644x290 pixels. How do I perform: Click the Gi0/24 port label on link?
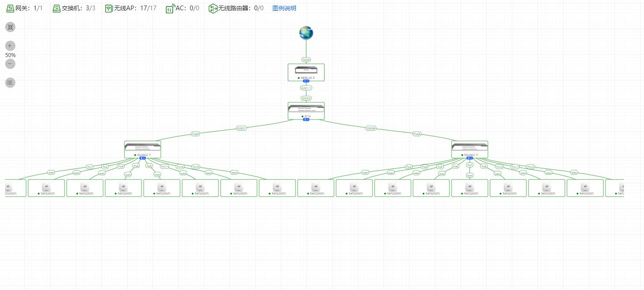coord(371,128)
